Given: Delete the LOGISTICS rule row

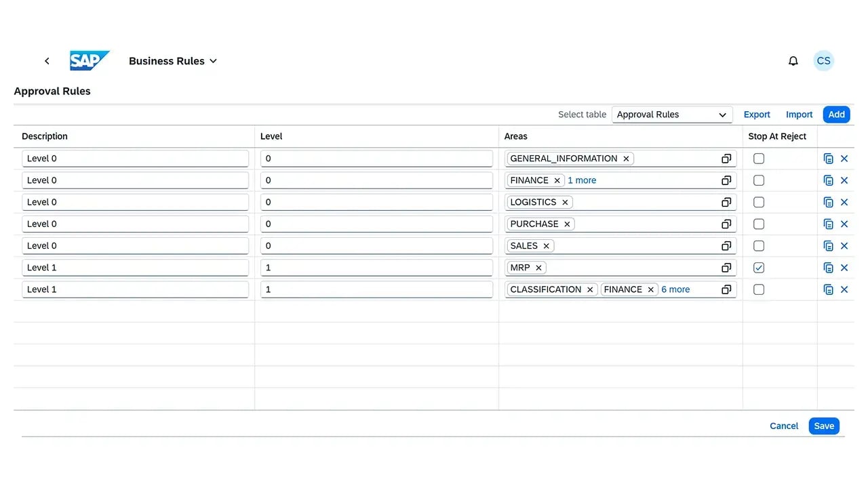Looking at the screenshot, I should 844,202.
